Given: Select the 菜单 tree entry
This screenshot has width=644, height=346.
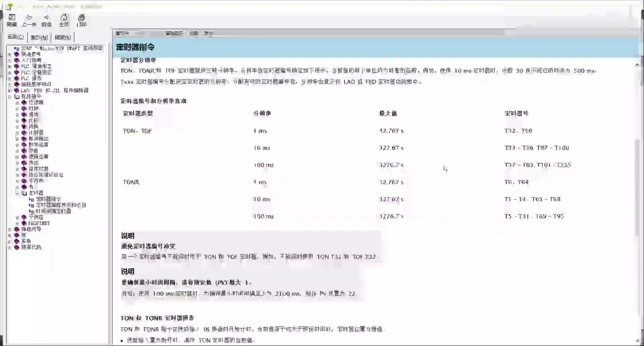Looking at the screenshot, I should 26,241.
